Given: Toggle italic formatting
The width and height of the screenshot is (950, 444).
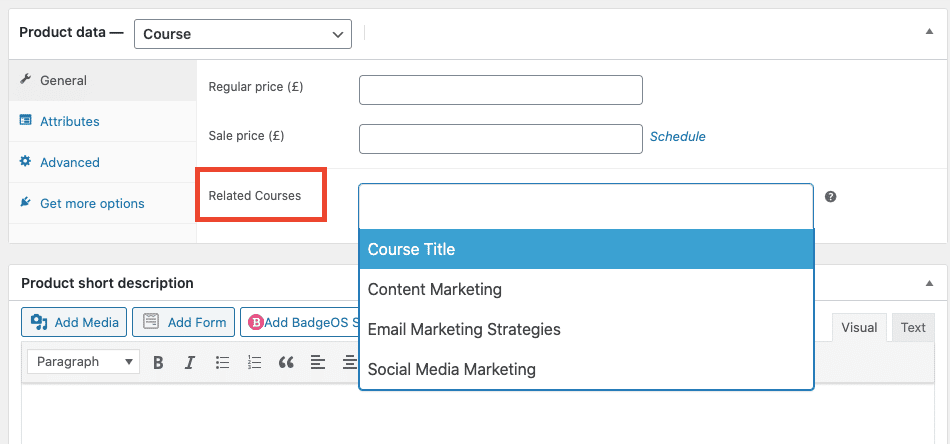Looking at the screenshot, I should 190,363.
